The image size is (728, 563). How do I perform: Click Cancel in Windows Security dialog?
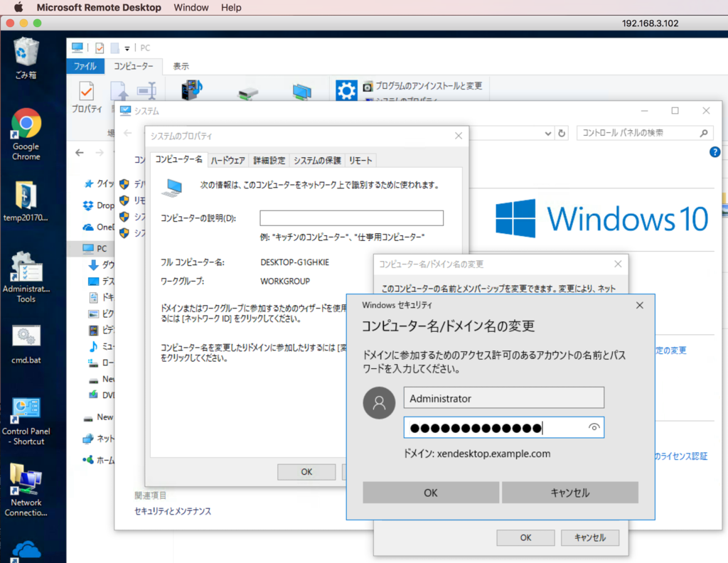click(x=570, y=493)
